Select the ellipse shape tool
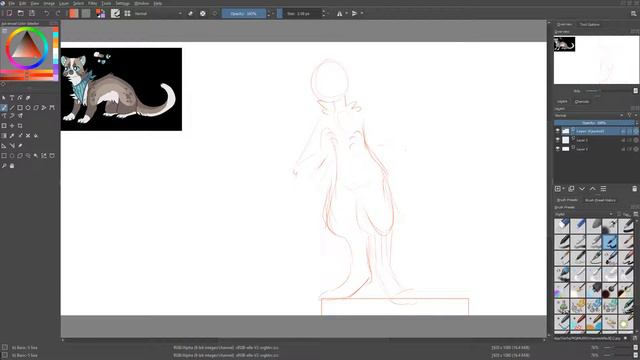 point(28,108)
